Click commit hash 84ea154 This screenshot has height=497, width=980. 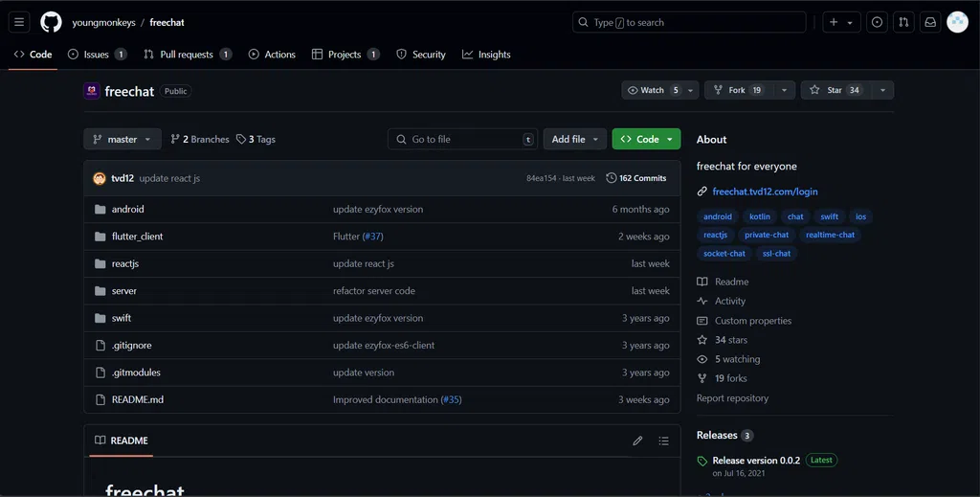pyautogui.click(x=542, y=178)
